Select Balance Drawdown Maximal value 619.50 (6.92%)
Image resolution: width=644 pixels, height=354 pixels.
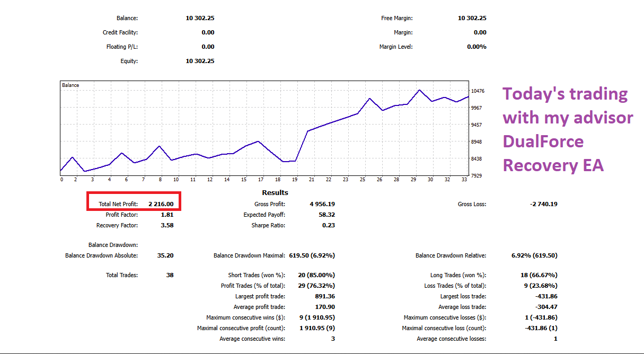(x=312, y=255)
